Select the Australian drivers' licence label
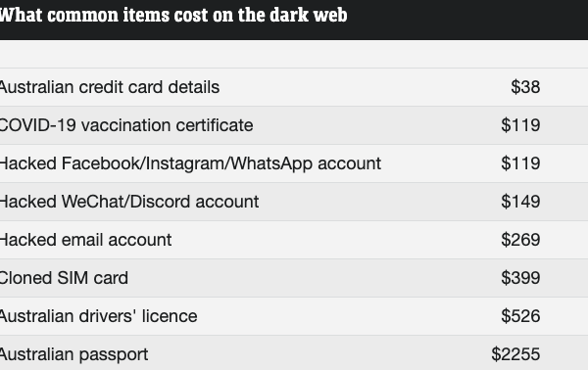 pyautogui.click(x=98, y=316)
